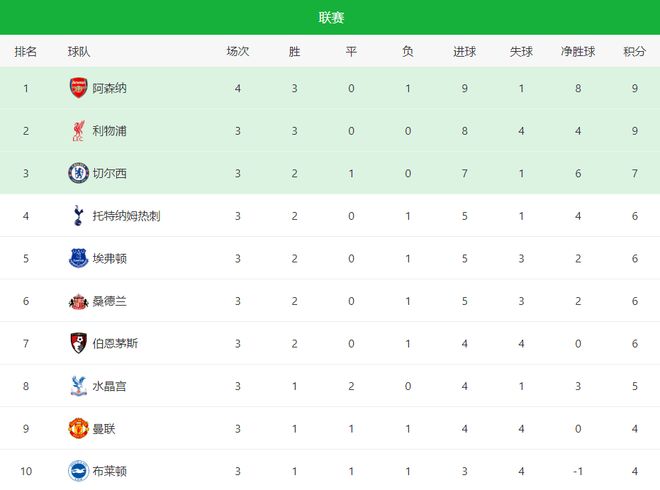Click the Arsenal club crest icon
This screenshot has height=490, width=660.
(x=78, y=88)
